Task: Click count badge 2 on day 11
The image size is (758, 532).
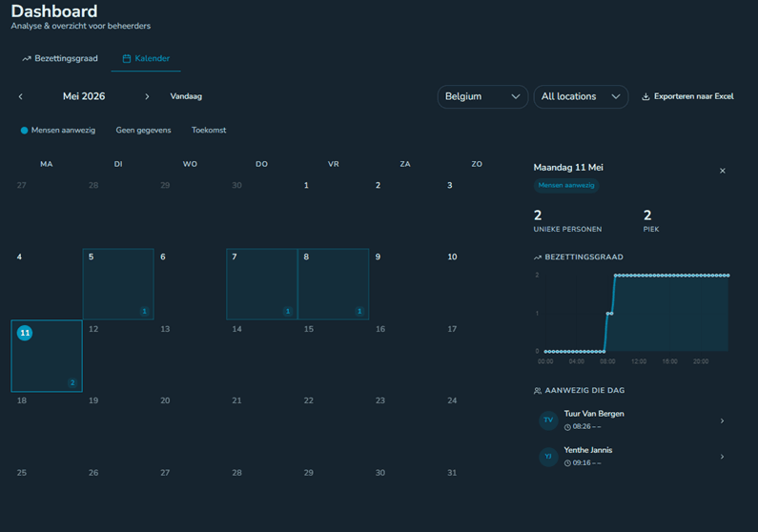Action: (72, 382)
